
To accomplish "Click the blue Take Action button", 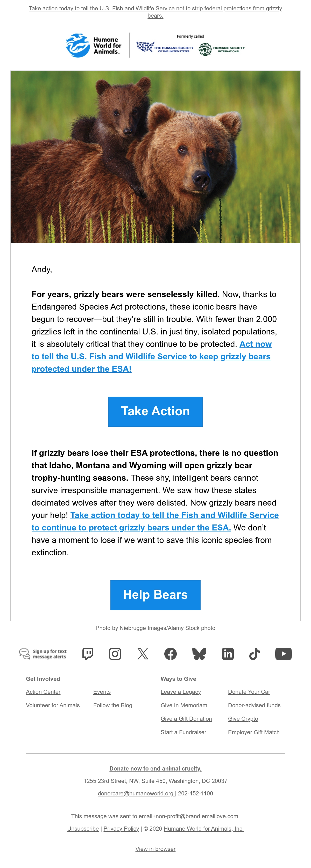I will point(155,411).
